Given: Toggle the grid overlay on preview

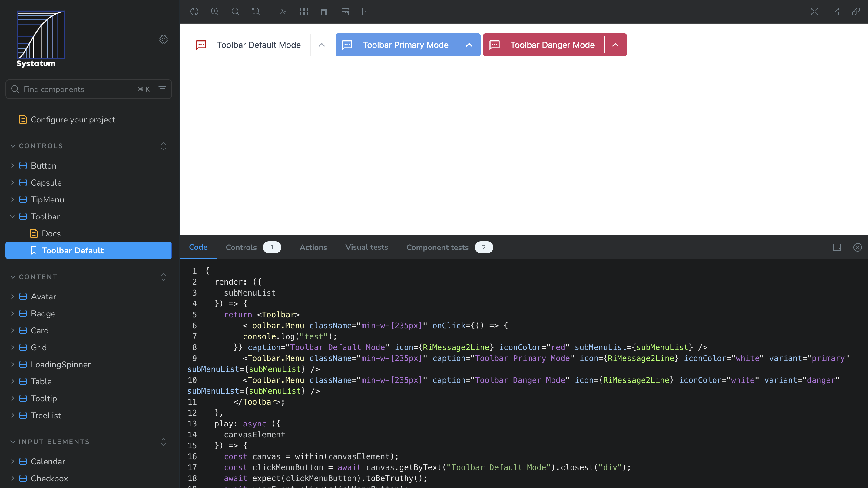Looking at the screenshot, I should click(304, 12).
